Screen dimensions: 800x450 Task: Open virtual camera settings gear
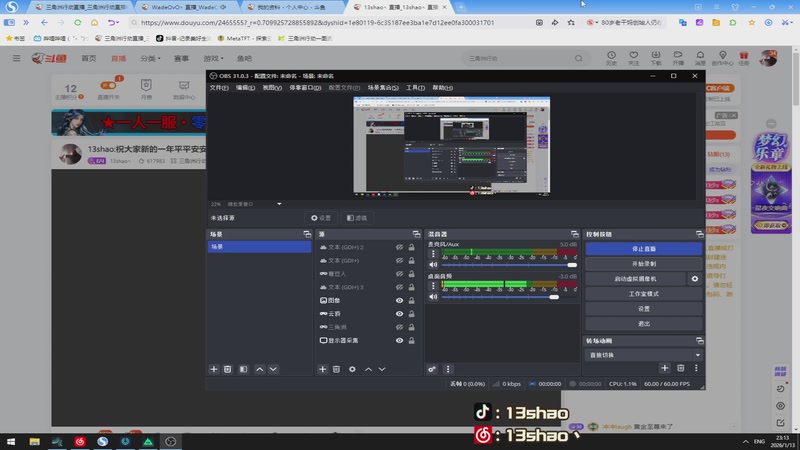[694, 279]
